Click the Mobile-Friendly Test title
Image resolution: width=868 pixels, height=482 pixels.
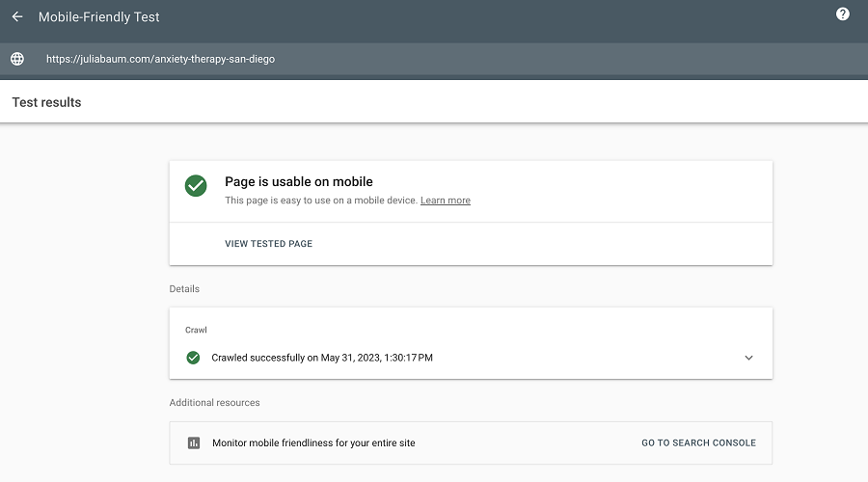[99, 17]
